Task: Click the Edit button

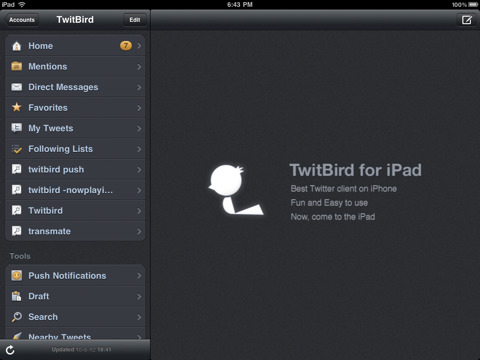Action: pyautogui.click(x=135, y=20)
